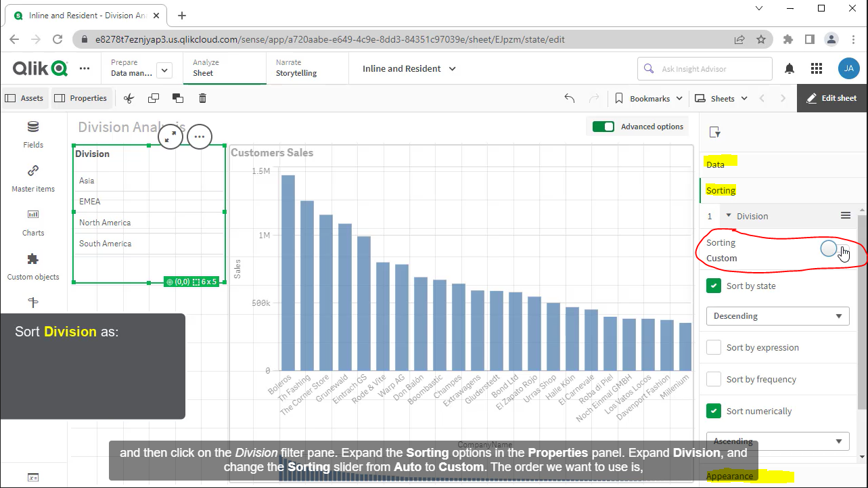Open the JA user profile menu
This screenshot has width=868, height=488.
point(849,68)
